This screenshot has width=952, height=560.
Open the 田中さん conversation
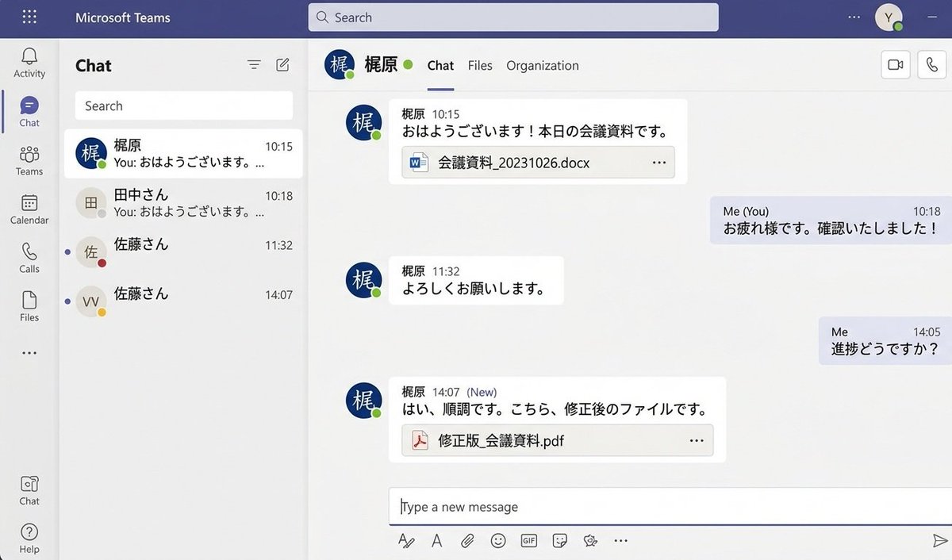[x=183, y=203]
